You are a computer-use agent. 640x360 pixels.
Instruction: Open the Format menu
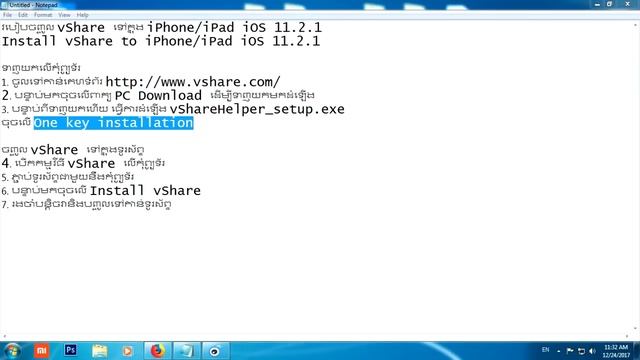tap(43, 15)
